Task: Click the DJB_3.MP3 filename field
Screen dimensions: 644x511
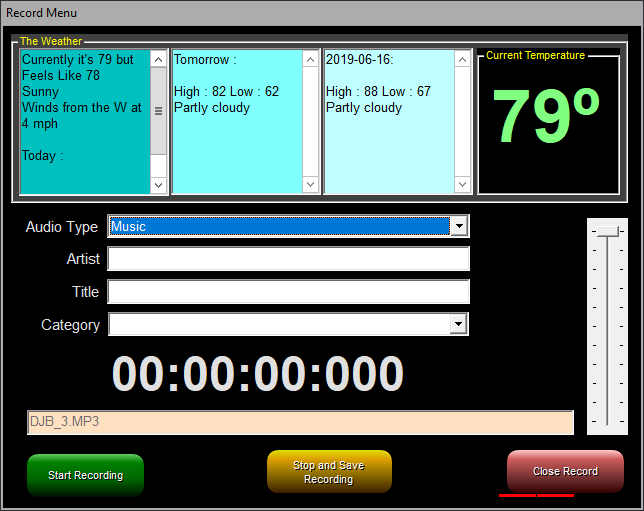Action: 300,422
